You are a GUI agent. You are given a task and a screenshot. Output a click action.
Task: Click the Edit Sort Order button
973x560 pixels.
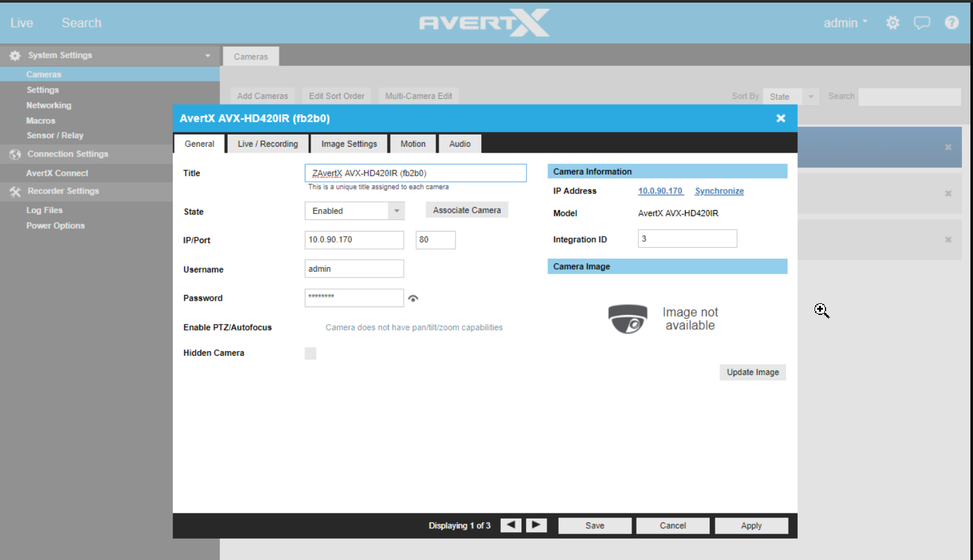click(x=336, y=96)
